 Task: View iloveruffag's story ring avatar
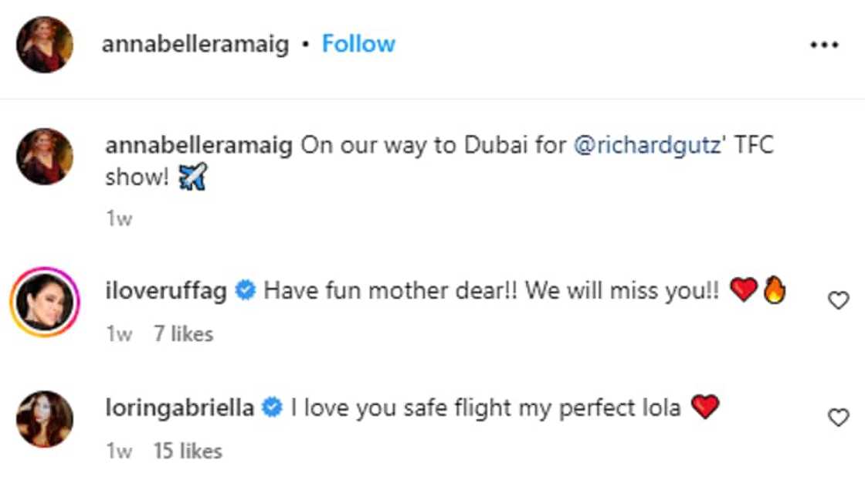tap(45, 301)
